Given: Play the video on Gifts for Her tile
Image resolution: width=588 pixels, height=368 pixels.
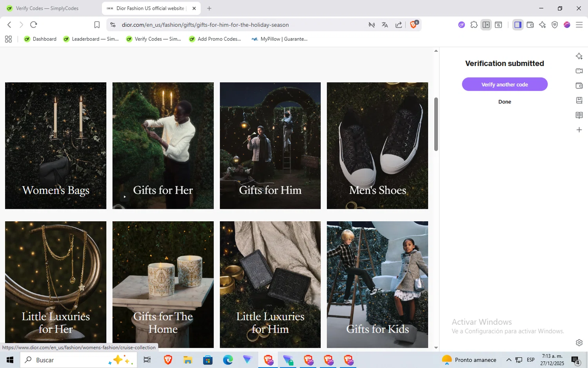Looking at the screenshot, I should (x=125, y=197).
